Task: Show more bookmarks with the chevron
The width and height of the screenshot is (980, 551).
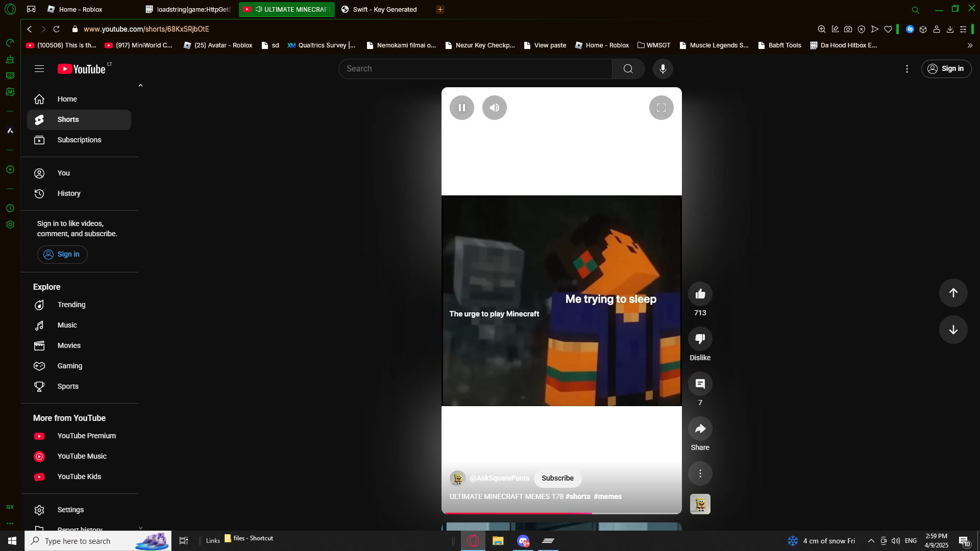Action: (x=970, y=45)
